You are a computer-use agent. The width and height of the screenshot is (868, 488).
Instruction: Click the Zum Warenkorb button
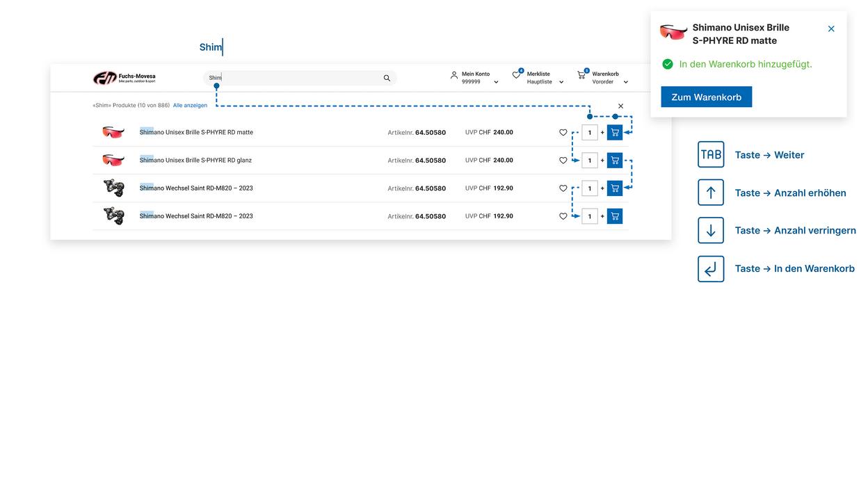pyautogui.click(x=707, y=97)
